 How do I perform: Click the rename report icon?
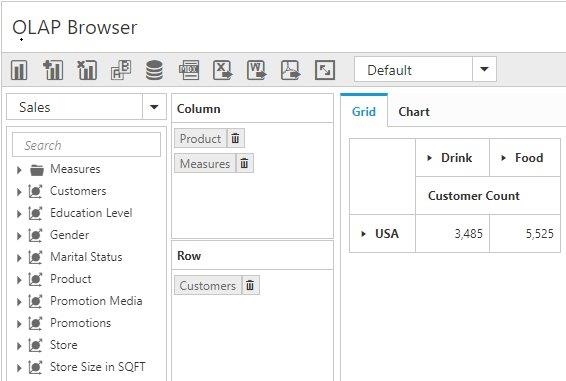pyautogui.click(x=121, y=70)
